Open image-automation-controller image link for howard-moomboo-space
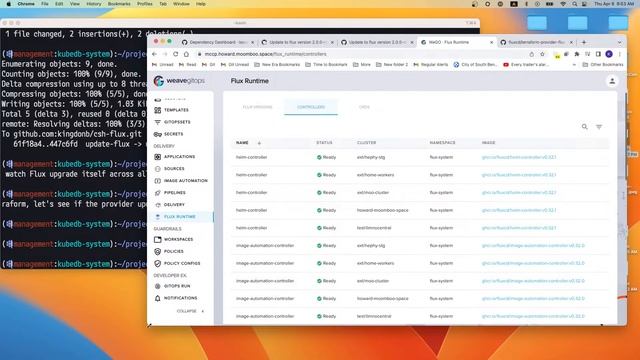640x360 pixels. click(x=533, y=299)
